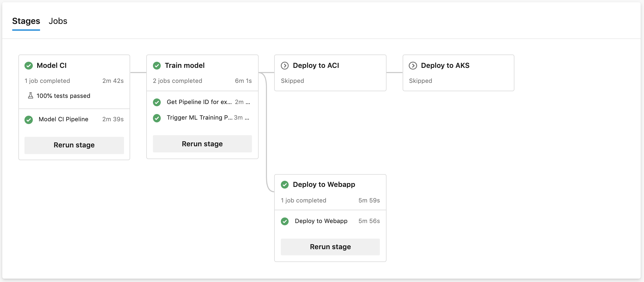The image size is (644, 282).
Task: Click the test beaker icon near 100% tests passed
Action: tap(31, 96)
